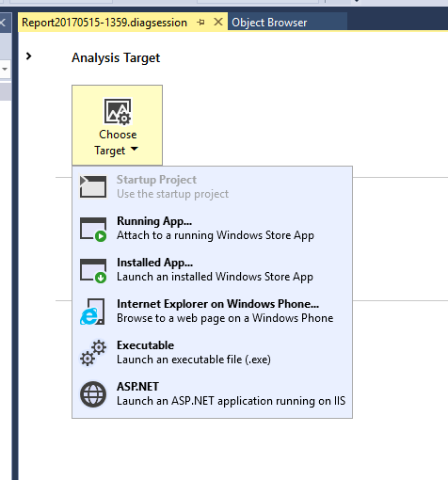Close the Report20170515-1359.diagsession tab
Image resolution: width=448 pixels, height=480 pixels.
pos(218,22)
